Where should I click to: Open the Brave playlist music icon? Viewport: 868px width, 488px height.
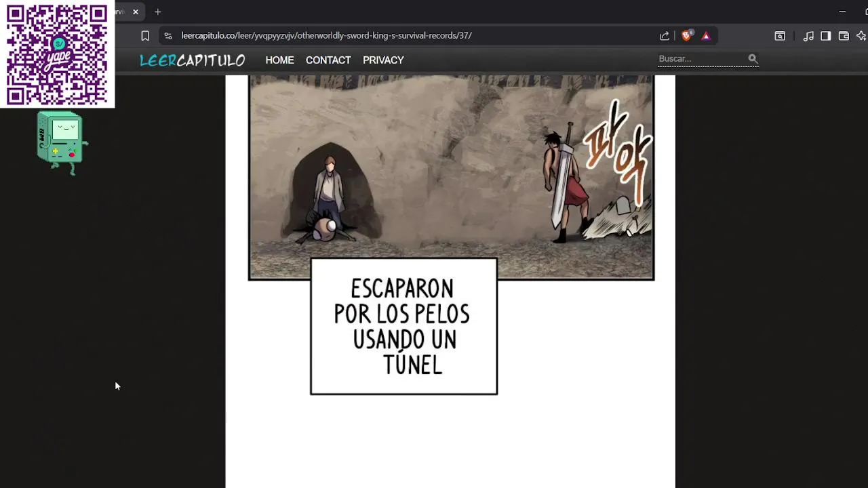click(808, 36)
